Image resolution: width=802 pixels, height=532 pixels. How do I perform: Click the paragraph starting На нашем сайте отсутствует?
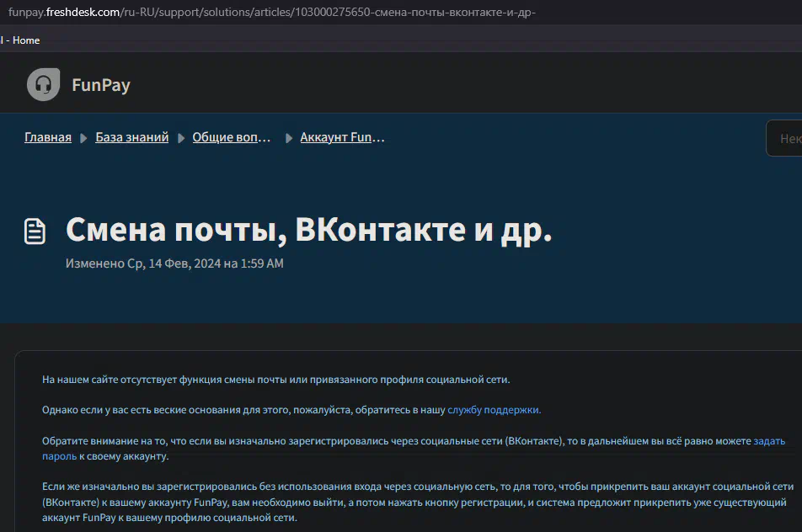(x=276, y=380)
